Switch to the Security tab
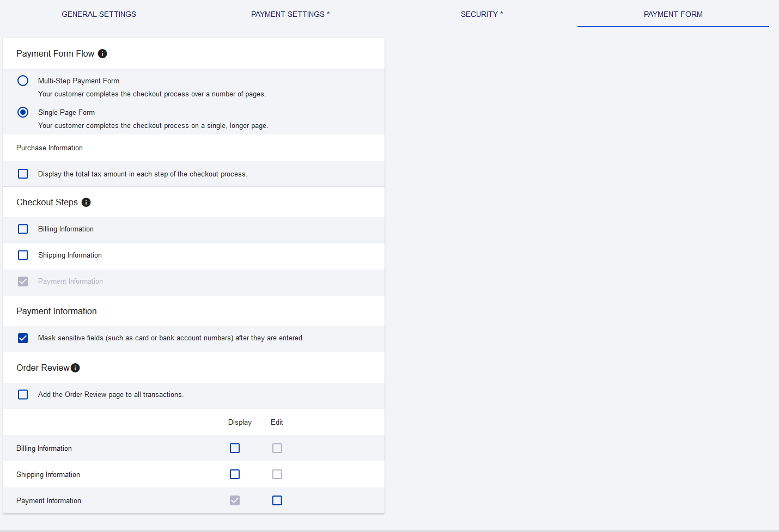Screen dimensions: 779x532 click(482, 14)
